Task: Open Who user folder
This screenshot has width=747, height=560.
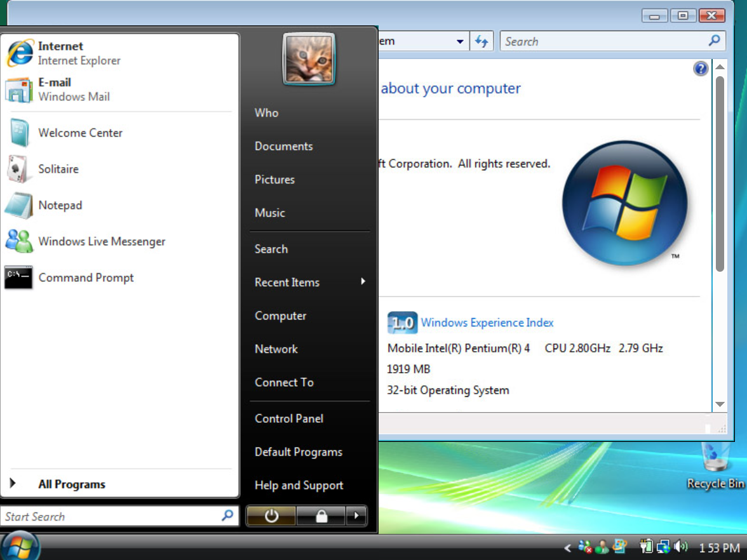Action: pos(266,113)
